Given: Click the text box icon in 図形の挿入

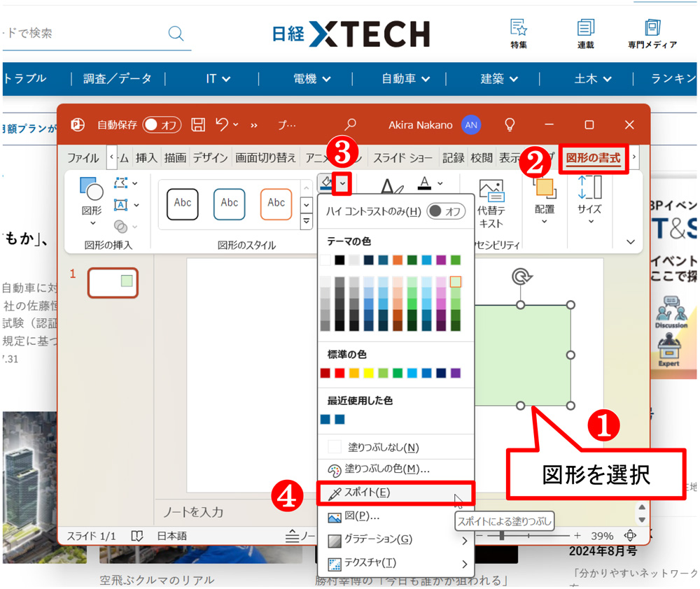Looking at the screenshot, I should coord(120,205).
